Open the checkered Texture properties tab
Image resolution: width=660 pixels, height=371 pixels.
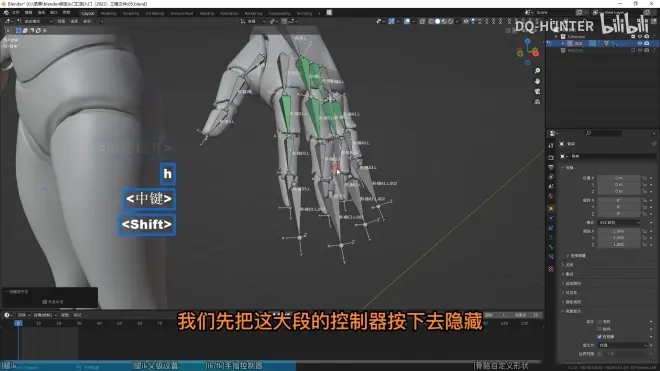pyautogui.click(x=551, y=269)
